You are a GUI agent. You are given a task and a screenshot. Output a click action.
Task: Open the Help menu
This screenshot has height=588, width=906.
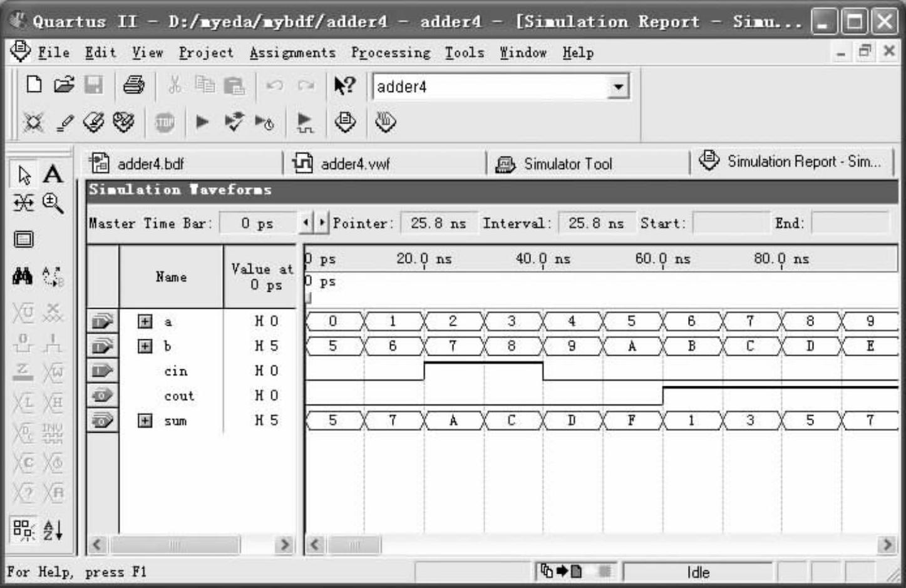point(578,53)
